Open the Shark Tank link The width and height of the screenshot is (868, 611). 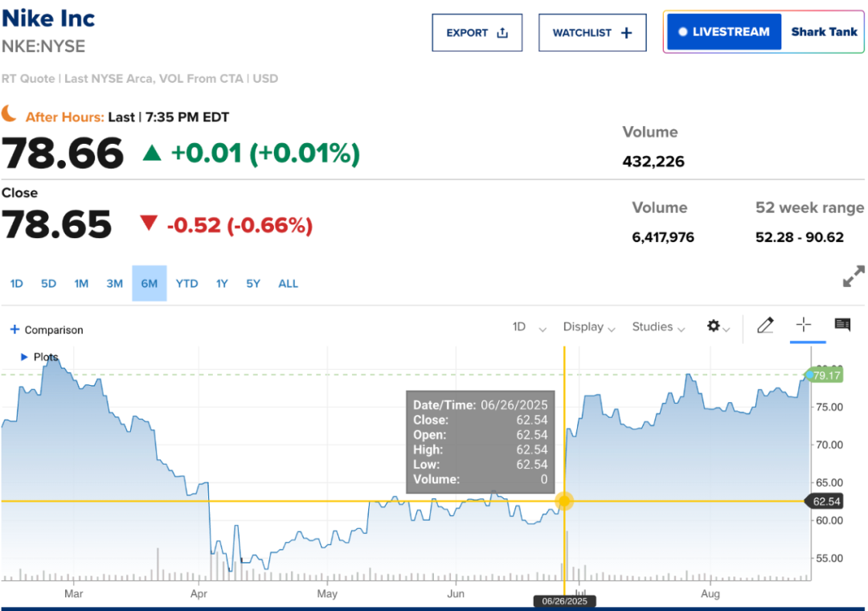(x=824, y=32)
